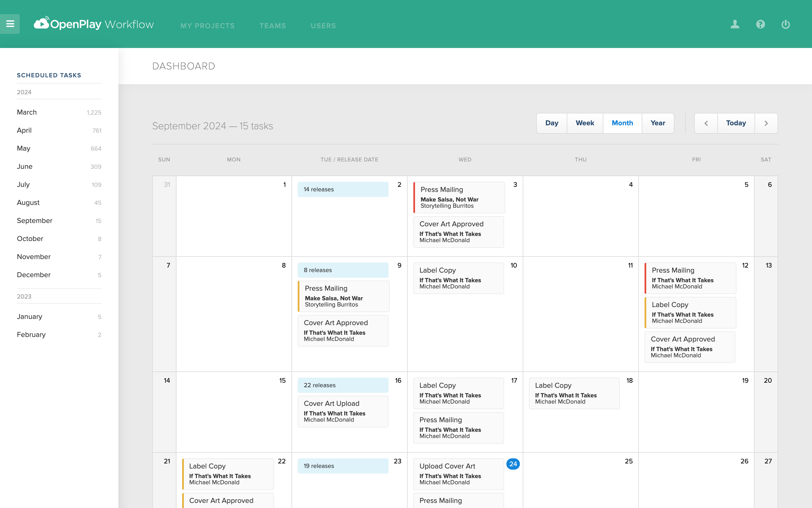Go to next month arrow
Screen dimensions: 812x508
coord(766,123)
